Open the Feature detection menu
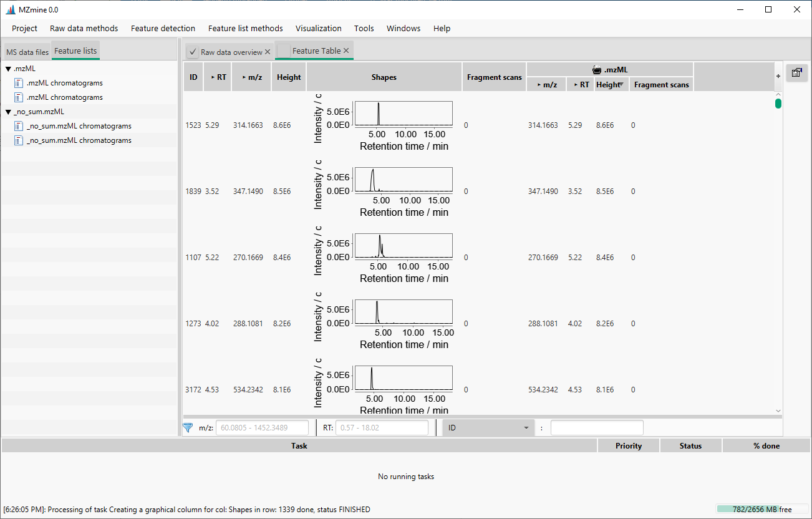Screen dimensions: 812x519 163,28
